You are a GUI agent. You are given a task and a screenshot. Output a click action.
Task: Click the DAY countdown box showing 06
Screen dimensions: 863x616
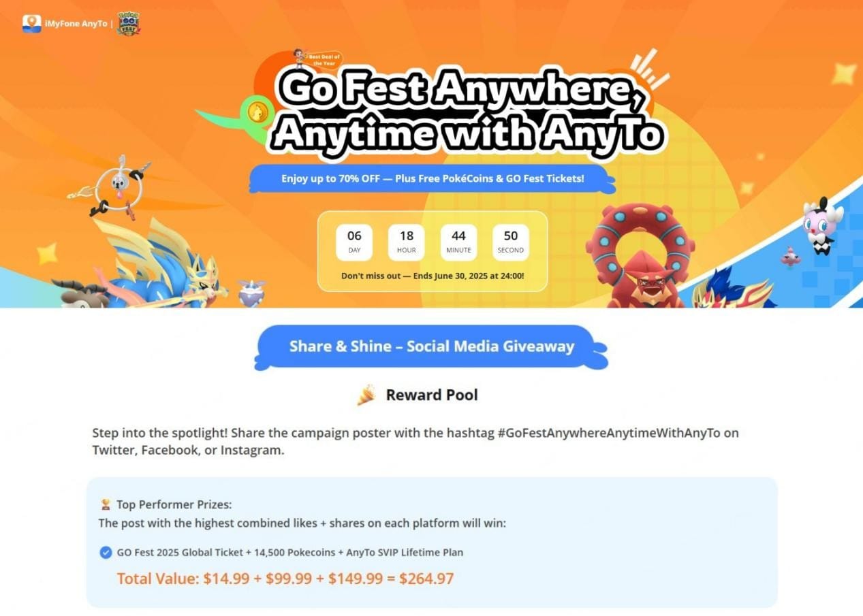(x=354, y=242)
